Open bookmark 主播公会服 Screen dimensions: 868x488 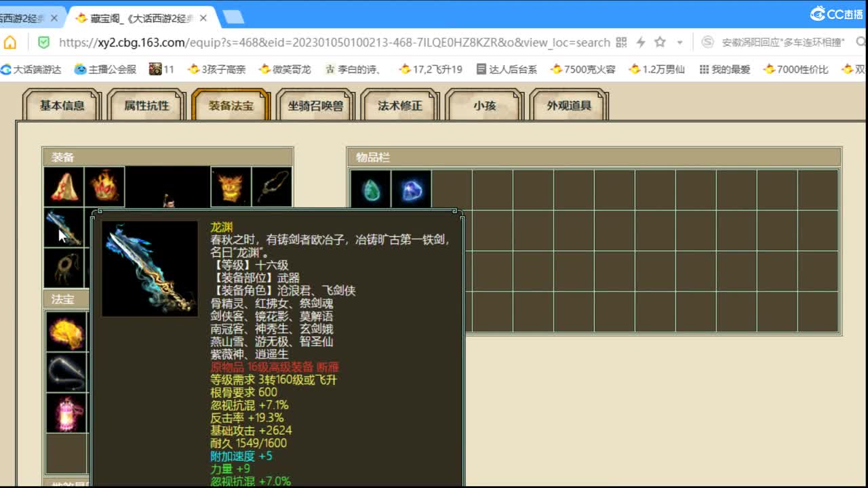coord(105,69)
